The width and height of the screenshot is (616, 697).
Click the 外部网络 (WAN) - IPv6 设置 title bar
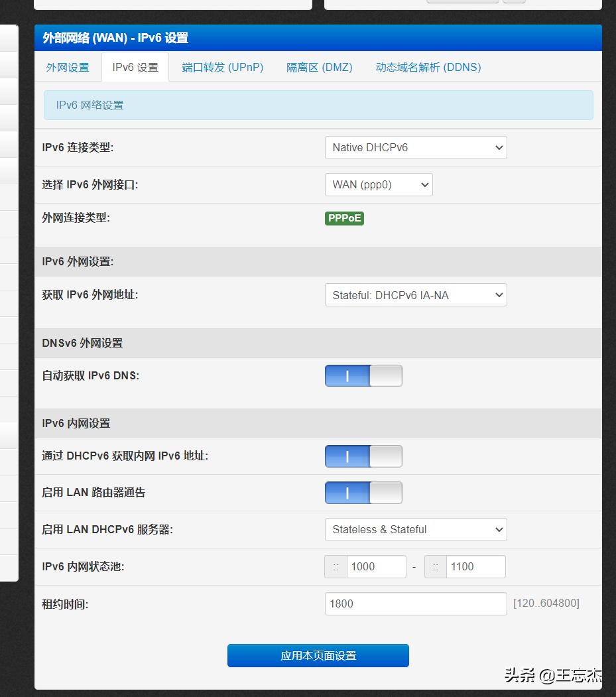[318, 38]
